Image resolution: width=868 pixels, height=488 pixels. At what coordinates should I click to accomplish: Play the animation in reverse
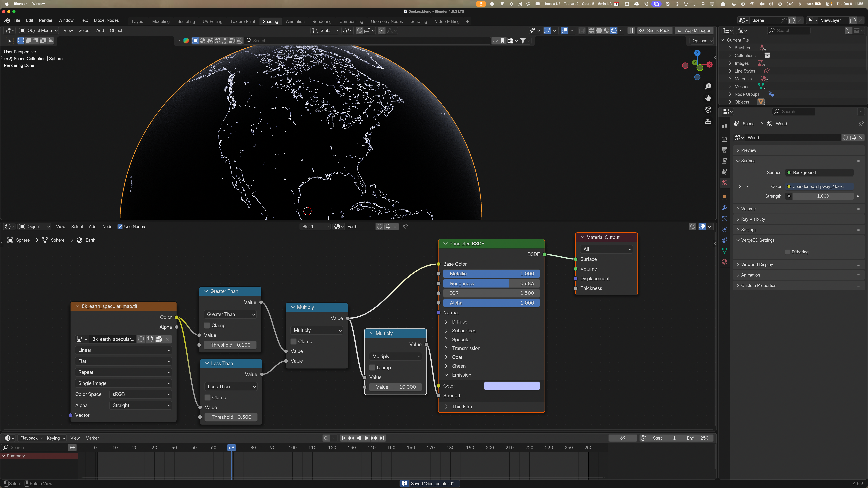point(359,438)
